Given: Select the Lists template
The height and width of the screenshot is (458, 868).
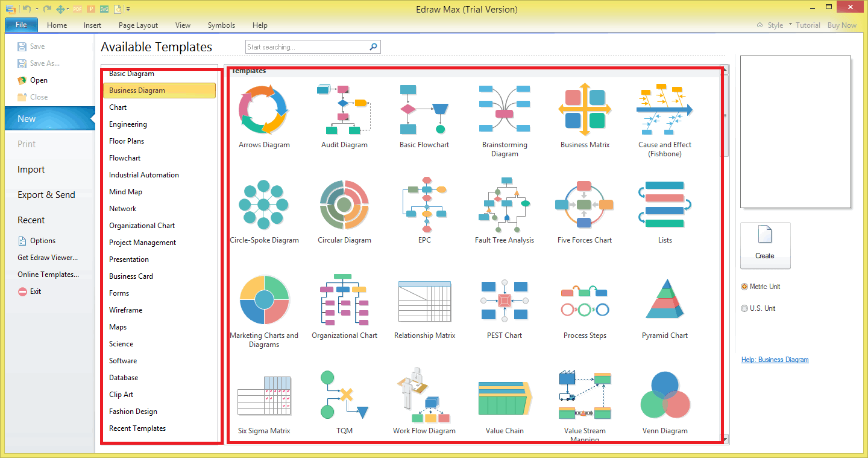Looking at the screenshot, I should point(665,211).
